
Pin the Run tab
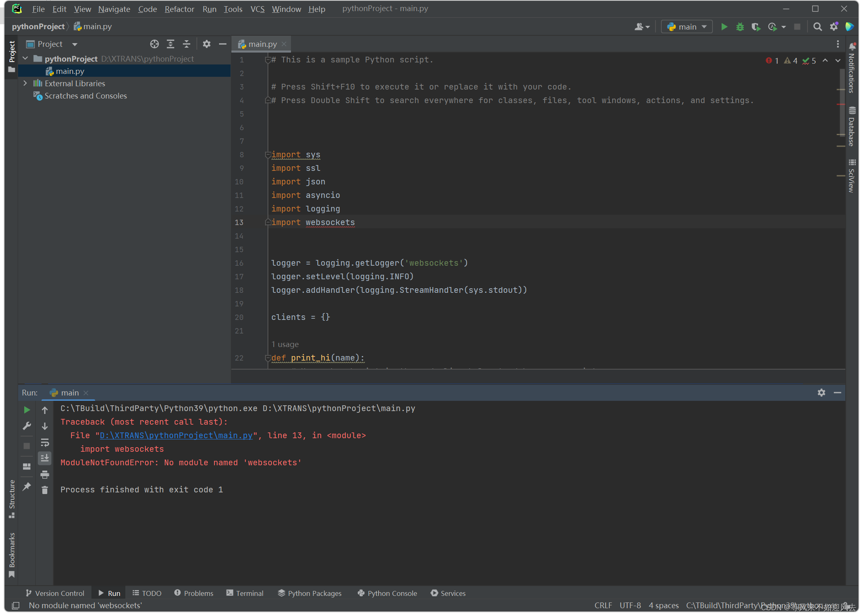(27, 487)
